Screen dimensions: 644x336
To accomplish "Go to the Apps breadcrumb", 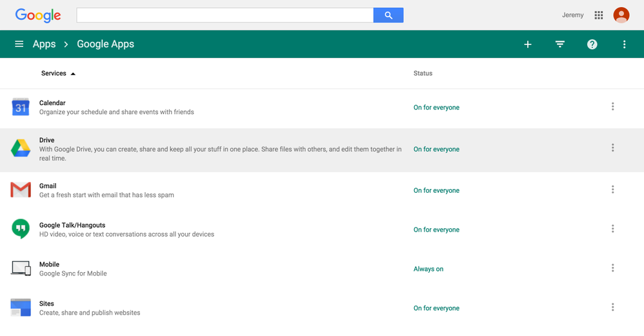I will coord(44,44).
